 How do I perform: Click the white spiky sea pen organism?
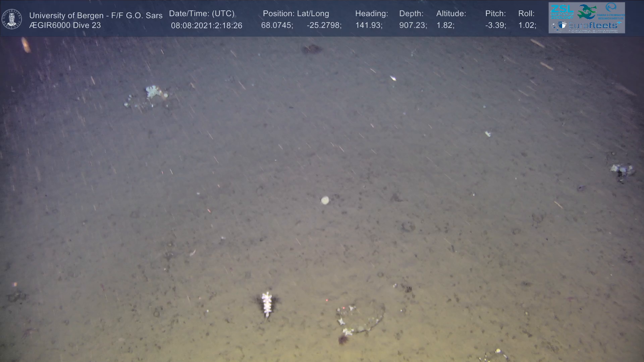tap(267, 304)
